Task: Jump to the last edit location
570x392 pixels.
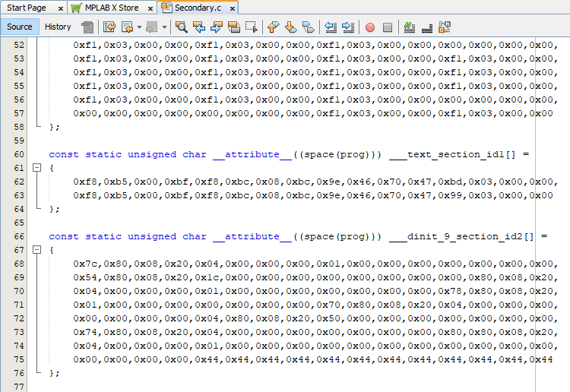Action: [x=109, y=27]
